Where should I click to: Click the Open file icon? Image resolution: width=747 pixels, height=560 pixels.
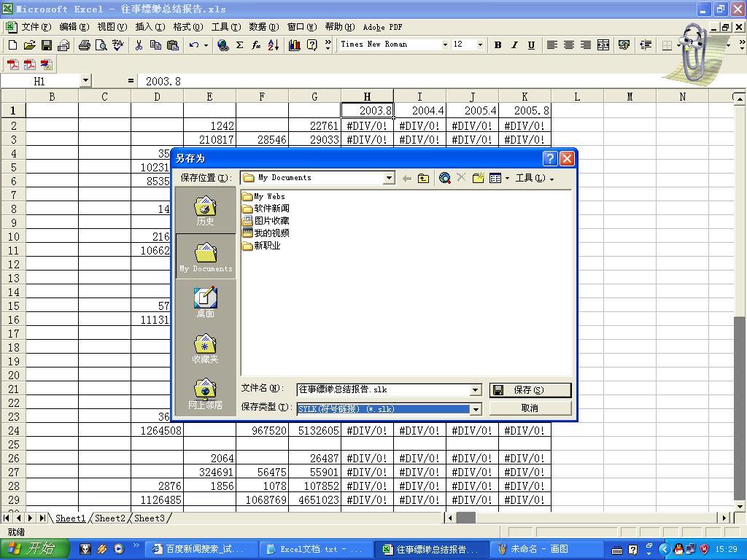[x=29, y=44]
